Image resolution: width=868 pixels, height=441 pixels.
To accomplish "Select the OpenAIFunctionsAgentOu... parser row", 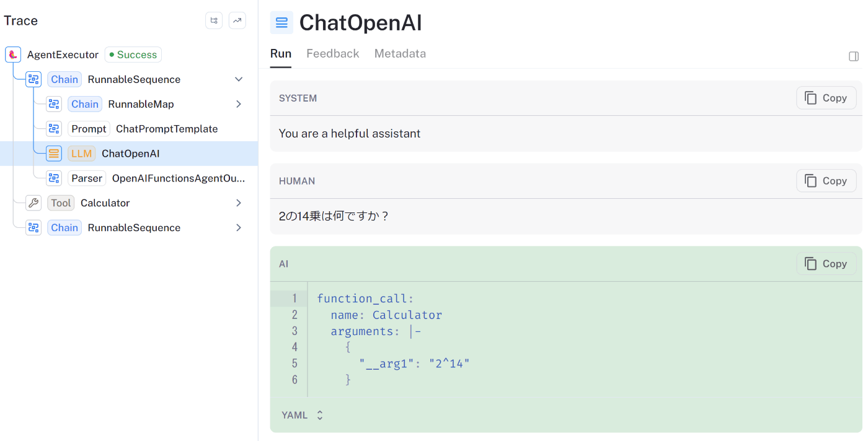I will (129, 178).
